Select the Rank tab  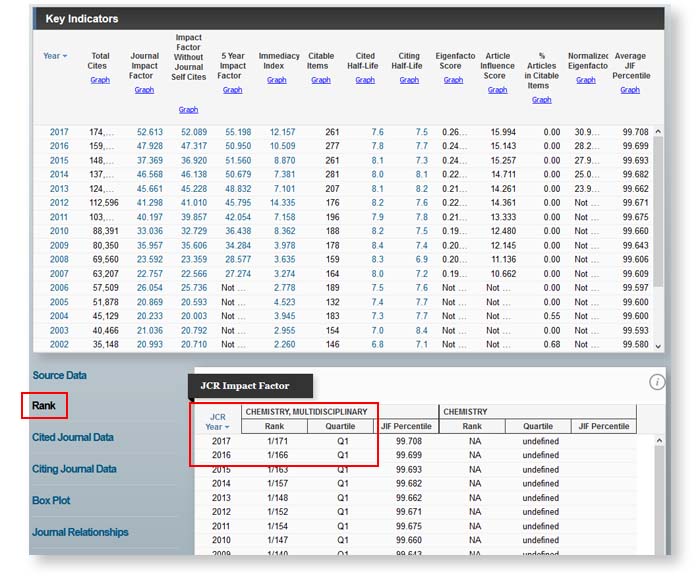pyautogui.click(x=44, y=406)
